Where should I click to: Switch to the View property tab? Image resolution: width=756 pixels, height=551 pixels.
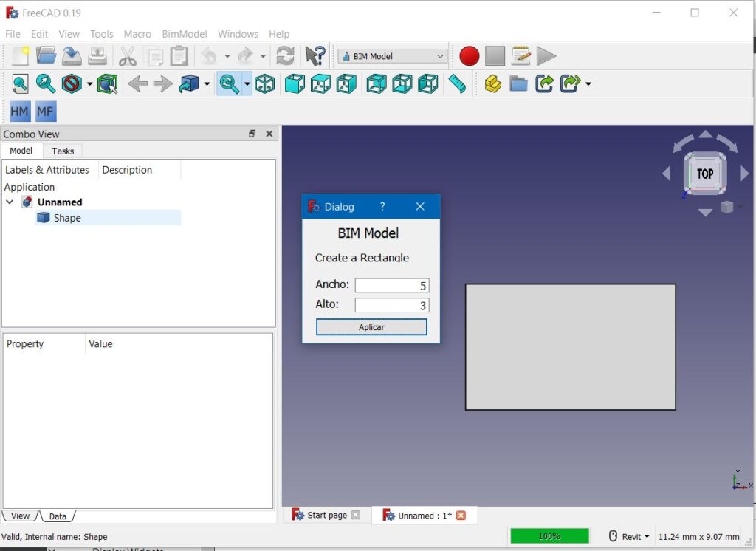pyautogui.click(x=20, y=516)
